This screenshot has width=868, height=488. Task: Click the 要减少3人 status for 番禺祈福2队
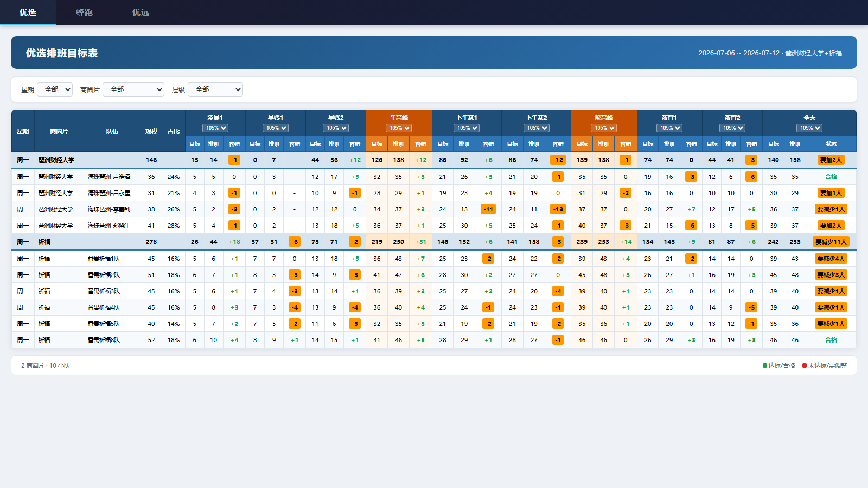click(831, 275)
